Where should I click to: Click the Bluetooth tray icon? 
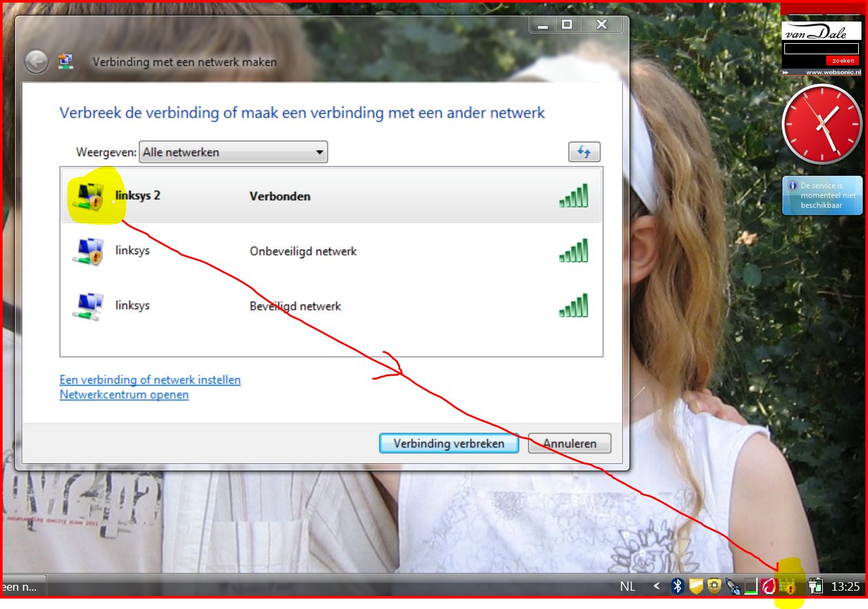pyautogui.click(x=677, y=586)
